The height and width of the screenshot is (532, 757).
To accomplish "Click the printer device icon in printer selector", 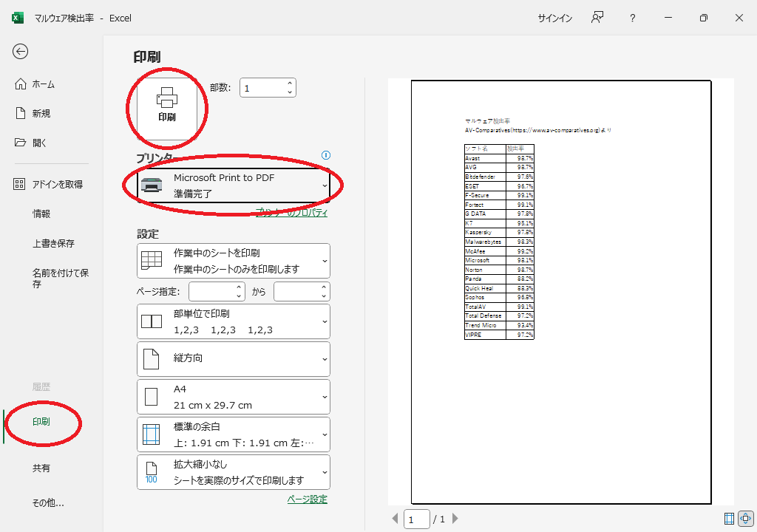I will [x=152, y=185].
